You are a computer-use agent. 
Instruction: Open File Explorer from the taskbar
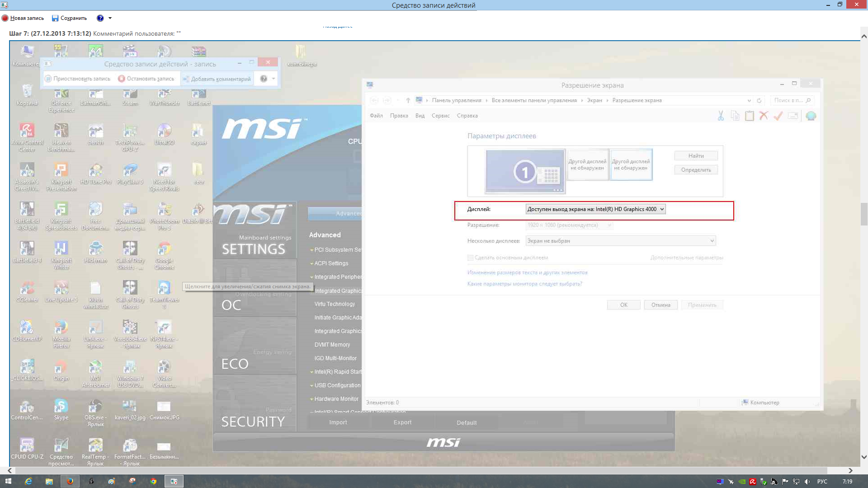[x=49, y=481]
